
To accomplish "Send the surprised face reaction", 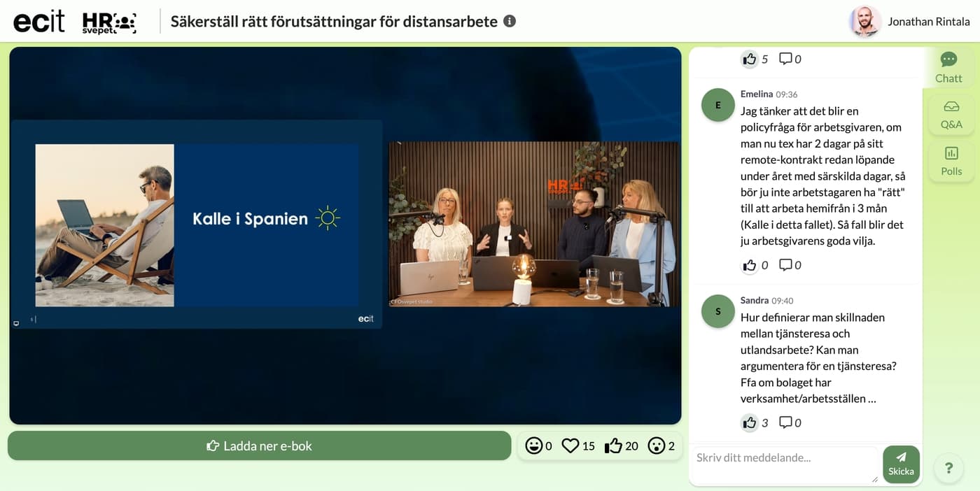I will 657,446.
